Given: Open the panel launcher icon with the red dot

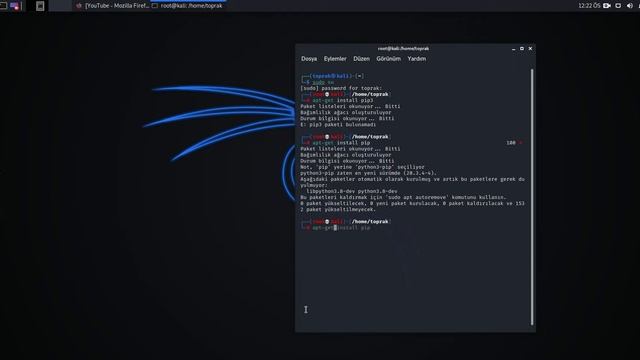Looking at the screenshot, I should coord(15,6).
